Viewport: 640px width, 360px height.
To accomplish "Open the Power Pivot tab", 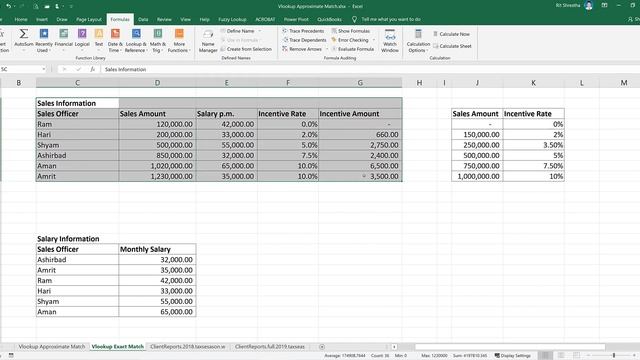I will (296, 19).
